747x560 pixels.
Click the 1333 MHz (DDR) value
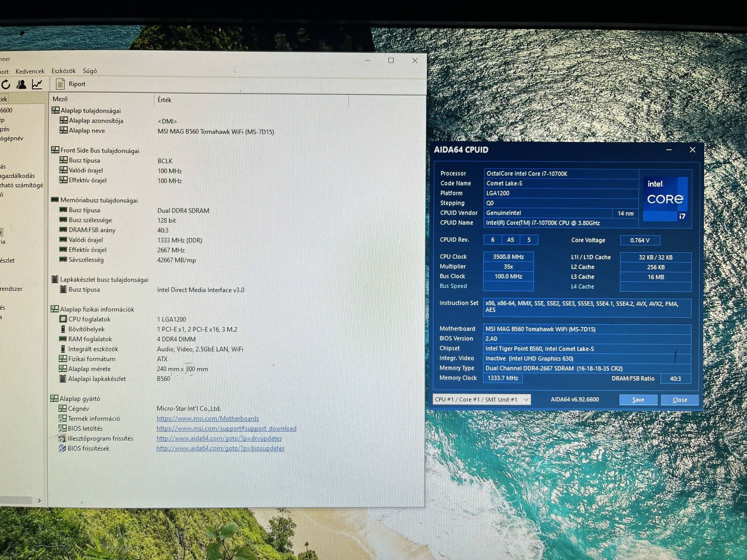pyautogui.click(x=180, y=240)
